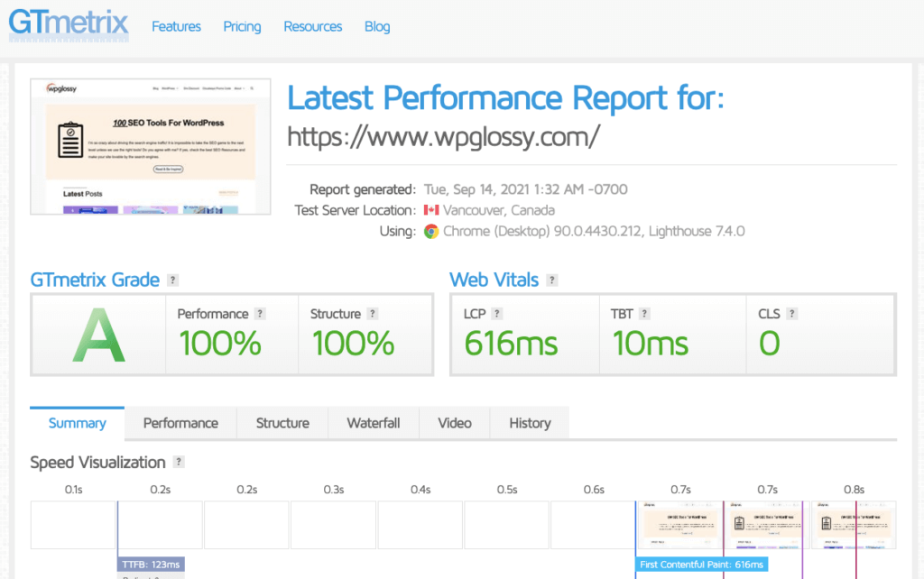This screenshot has height=579, width=924.
Task: Open the LCP help icon
Action: coord(497,314)
